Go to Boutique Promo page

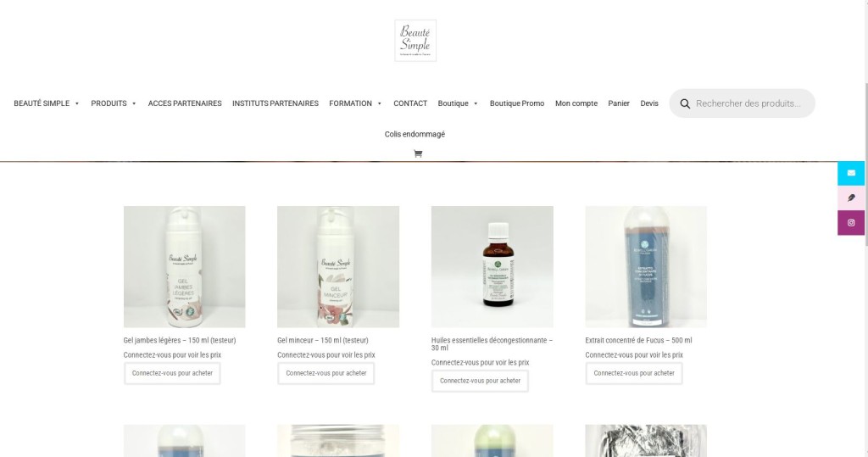[517, 103]
